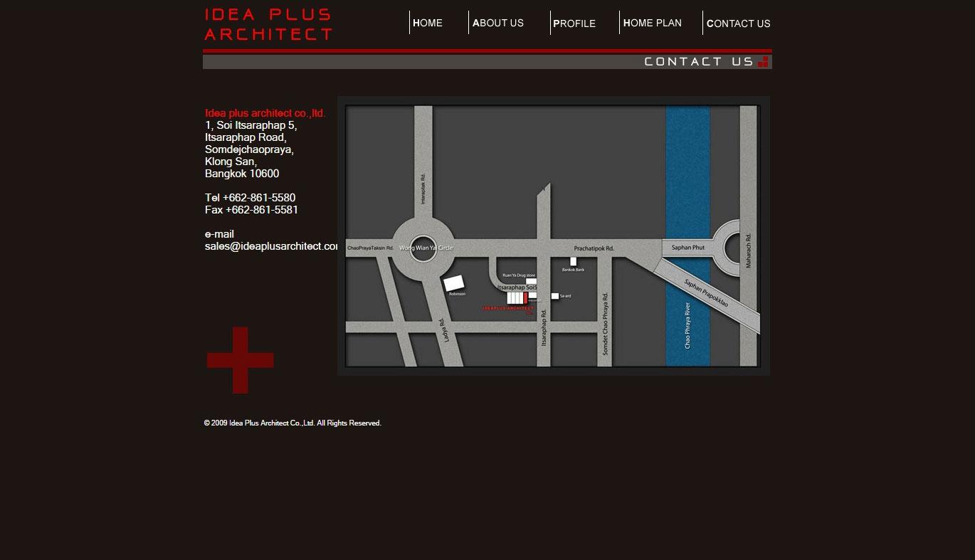The width and height of the screenshot is (975, 560).
Task: Click the Robinson building marker on map
Action: [454, 283]
